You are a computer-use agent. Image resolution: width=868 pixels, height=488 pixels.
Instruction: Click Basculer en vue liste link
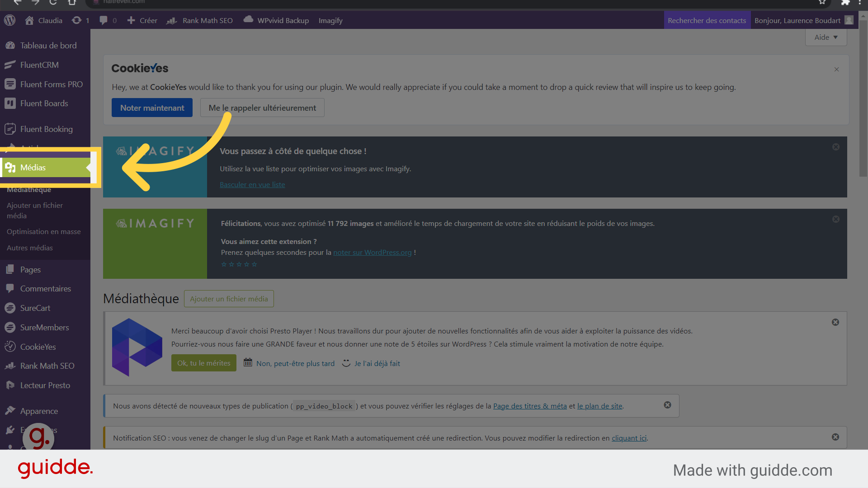[x=252, y=184]
